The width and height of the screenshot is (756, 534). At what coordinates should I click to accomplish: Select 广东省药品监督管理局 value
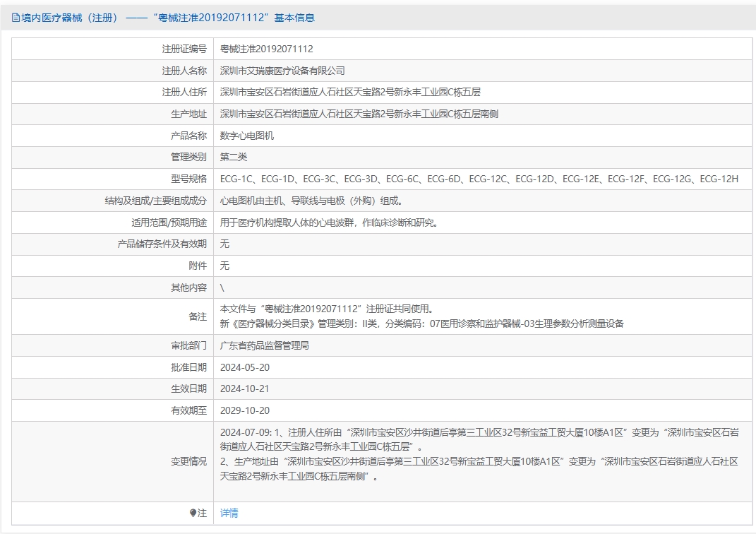tap(265, 345)
